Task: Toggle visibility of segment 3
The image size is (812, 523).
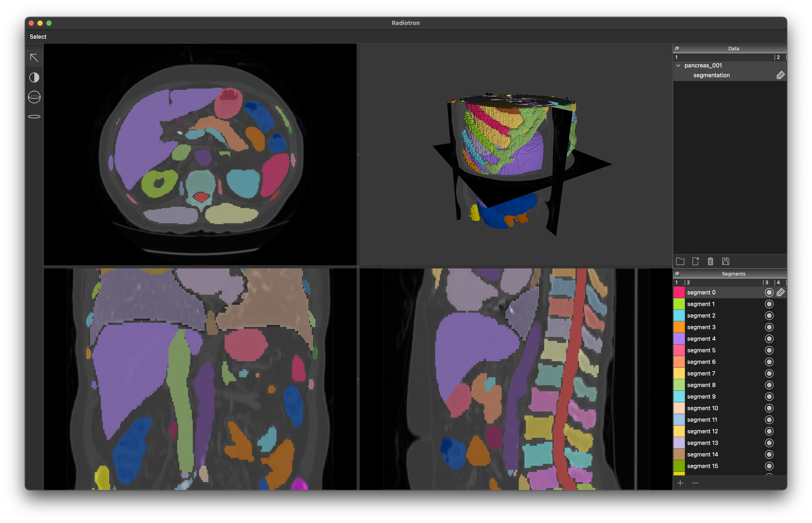Action: point(769,327)
